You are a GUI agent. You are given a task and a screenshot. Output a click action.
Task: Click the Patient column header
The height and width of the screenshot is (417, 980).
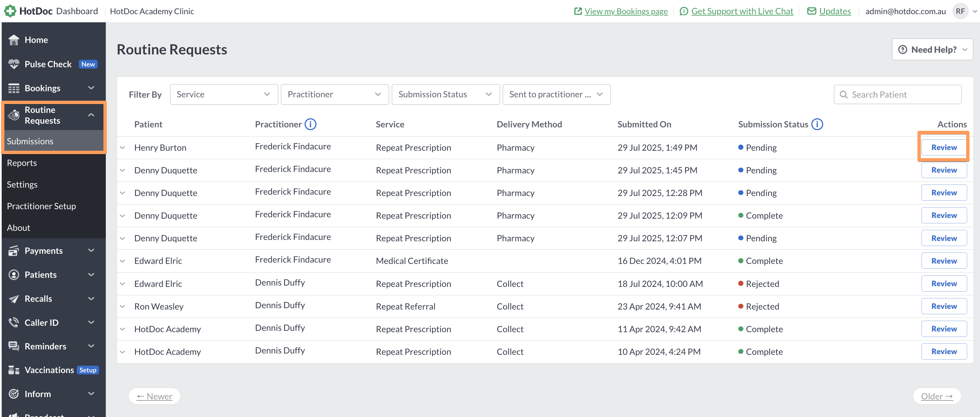click(x=148, y=124)
